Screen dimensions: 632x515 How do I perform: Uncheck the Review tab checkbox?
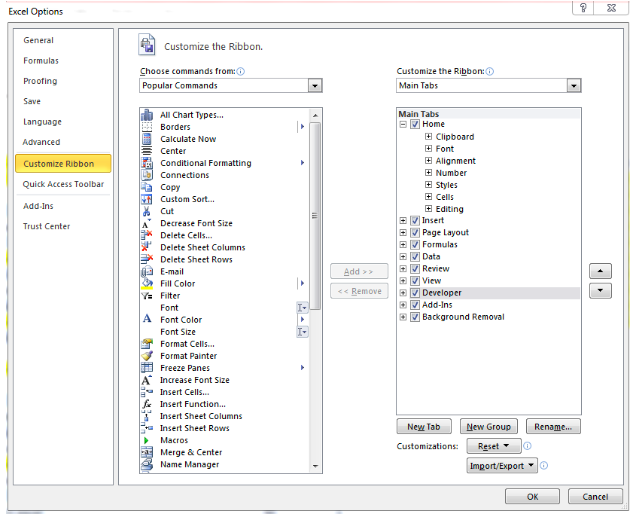click(x=415, y=269)
